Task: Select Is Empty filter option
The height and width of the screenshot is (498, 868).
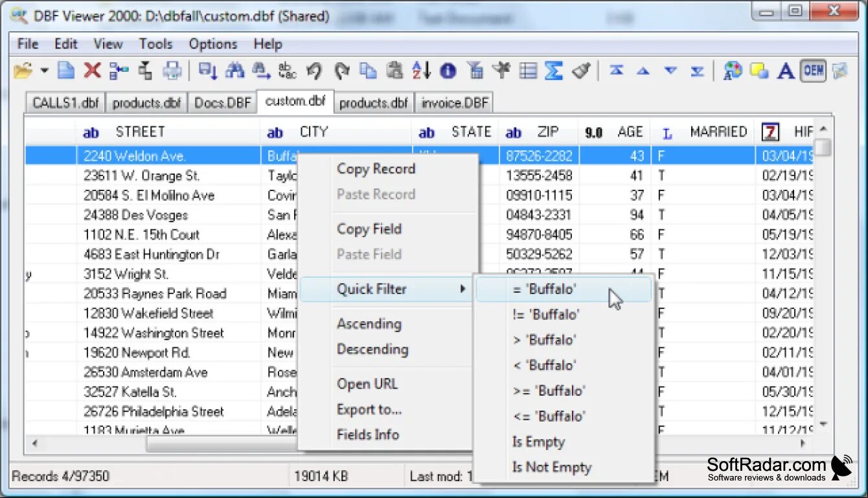Action: 564,442
